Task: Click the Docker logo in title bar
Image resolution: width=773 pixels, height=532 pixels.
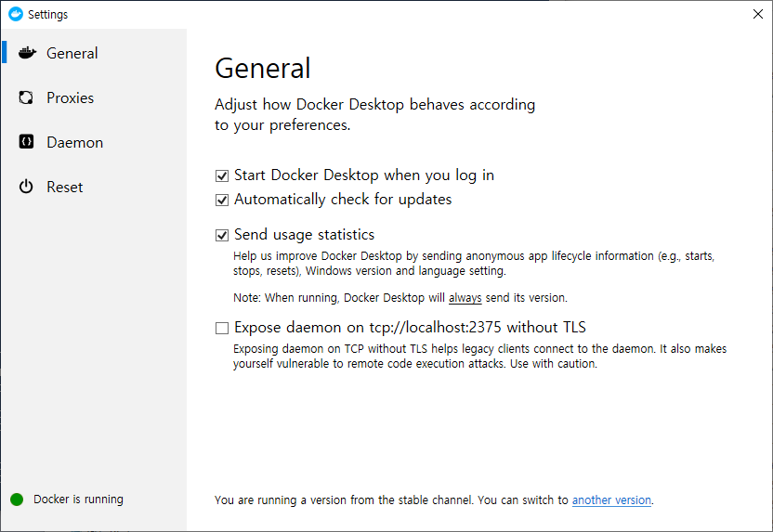Action: point(16,14)
